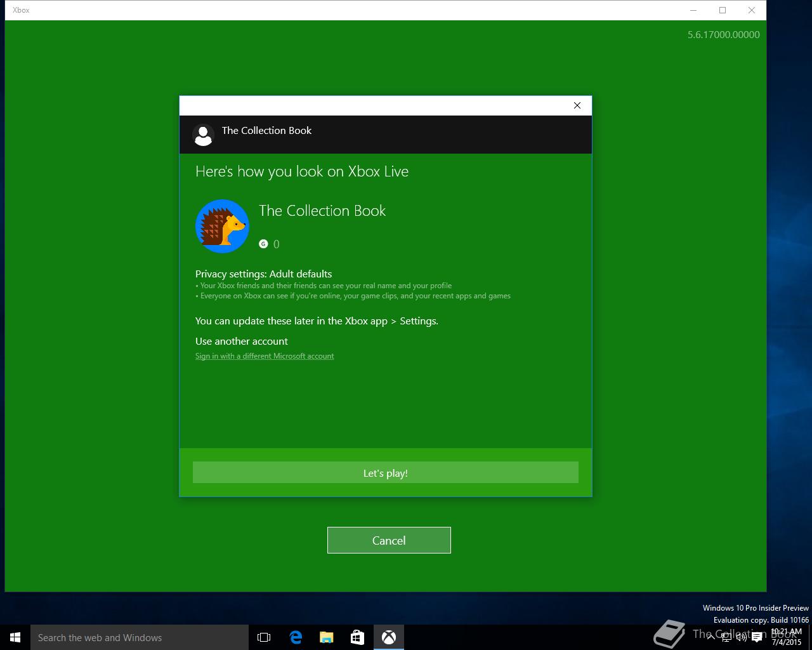The height and width of the screenshot is (650, 812).
Task: Click the line about Xbox friends seeing real name
Action: [x=324, y=286]
